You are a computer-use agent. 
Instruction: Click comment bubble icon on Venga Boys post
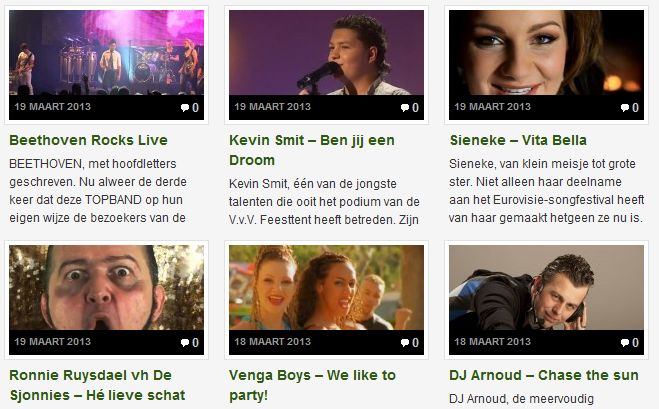pyautogui.click(x=405, y=343)
